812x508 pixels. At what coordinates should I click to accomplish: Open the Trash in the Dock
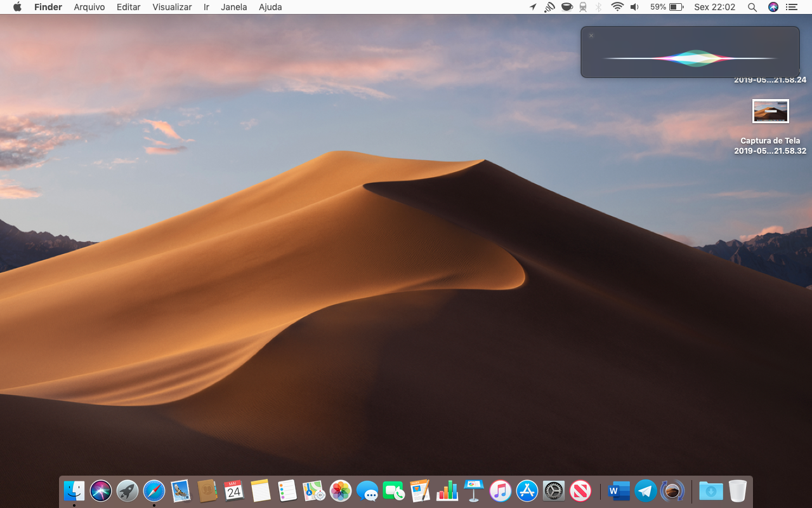pos(738,491)
